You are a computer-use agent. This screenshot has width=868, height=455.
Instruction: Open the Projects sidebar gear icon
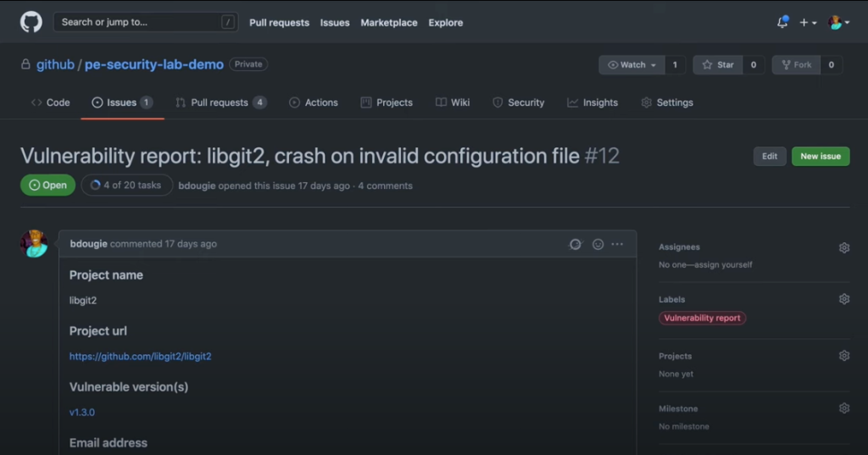click(843, 356)
